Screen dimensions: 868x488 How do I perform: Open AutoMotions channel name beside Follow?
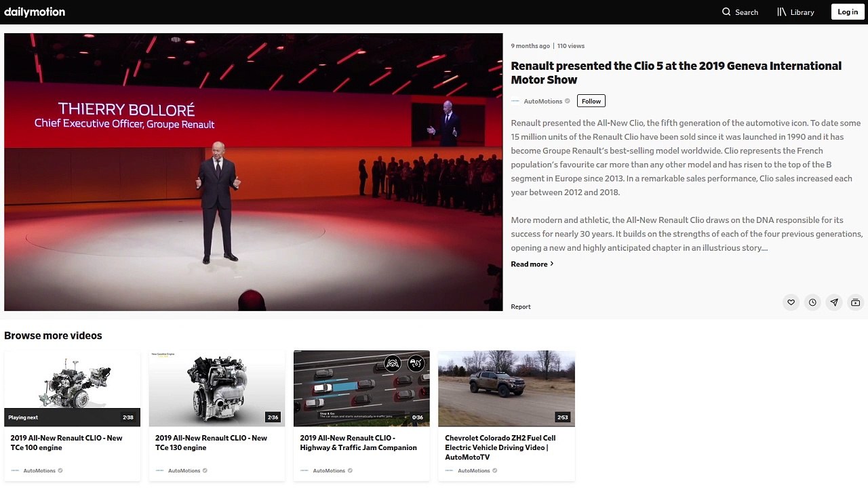[x=543, y=101]
